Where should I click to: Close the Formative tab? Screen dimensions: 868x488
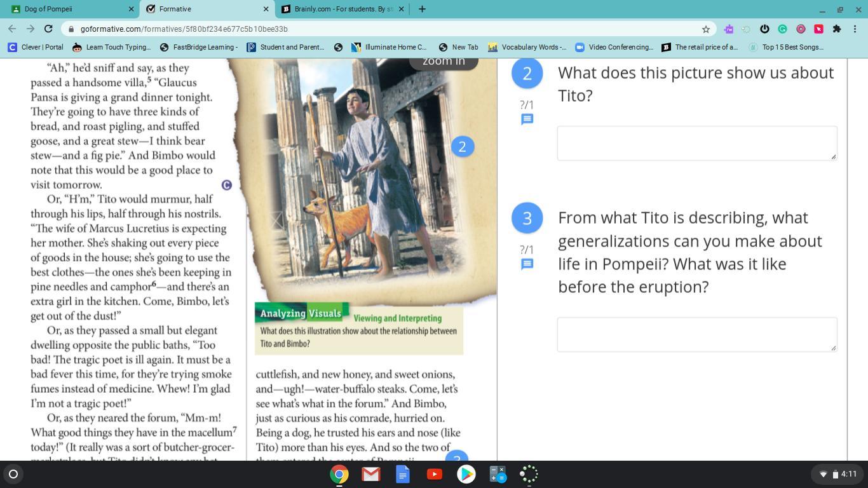pyautogui.click(x=266, y=9)
